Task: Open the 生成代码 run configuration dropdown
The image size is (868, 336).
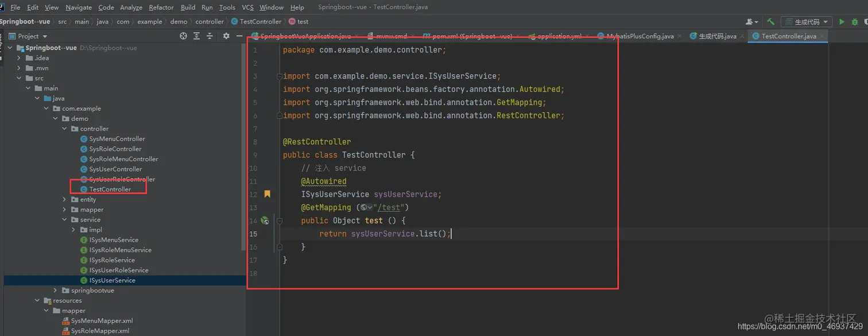Action: (x=807, y=21)
